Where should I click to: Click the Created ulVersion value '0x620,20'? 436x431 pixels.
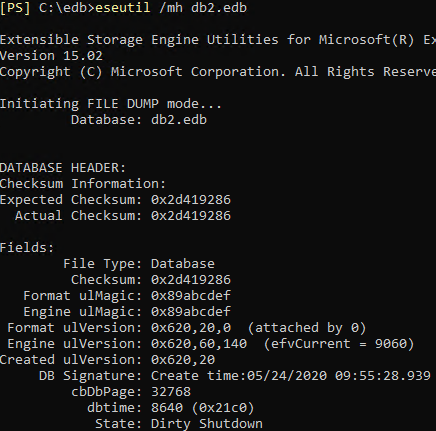pos(183,360)
